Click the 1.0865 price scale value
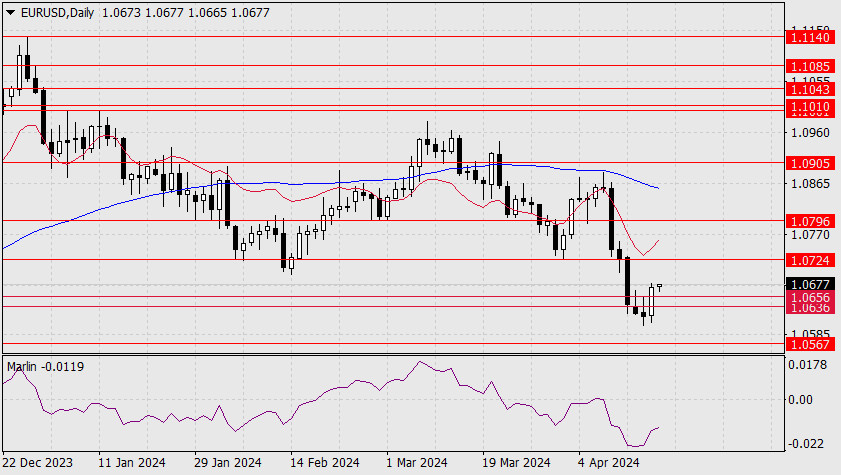The width and height of the screenshot is (841, 475). pos(810,183)
